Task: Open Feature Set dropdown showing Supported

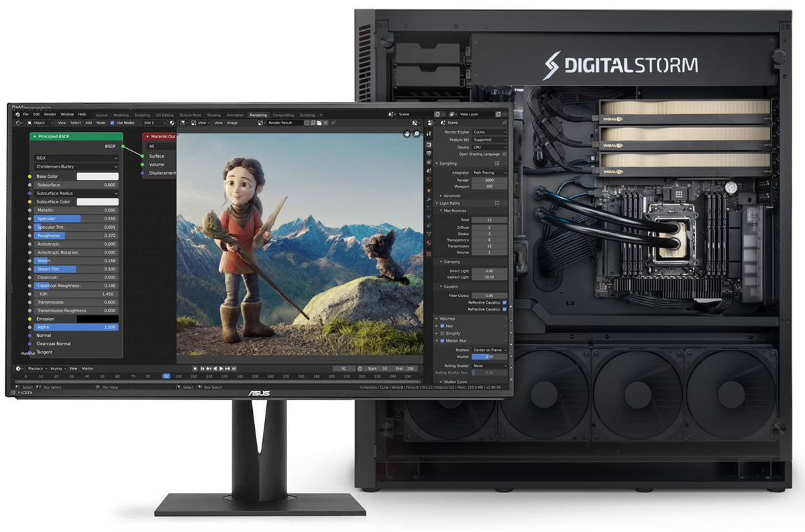Action: 490,140
